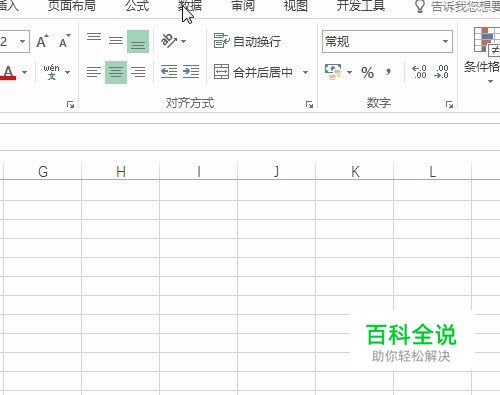Apply percent style format
The image size is (500, 395).
point(367,72)
